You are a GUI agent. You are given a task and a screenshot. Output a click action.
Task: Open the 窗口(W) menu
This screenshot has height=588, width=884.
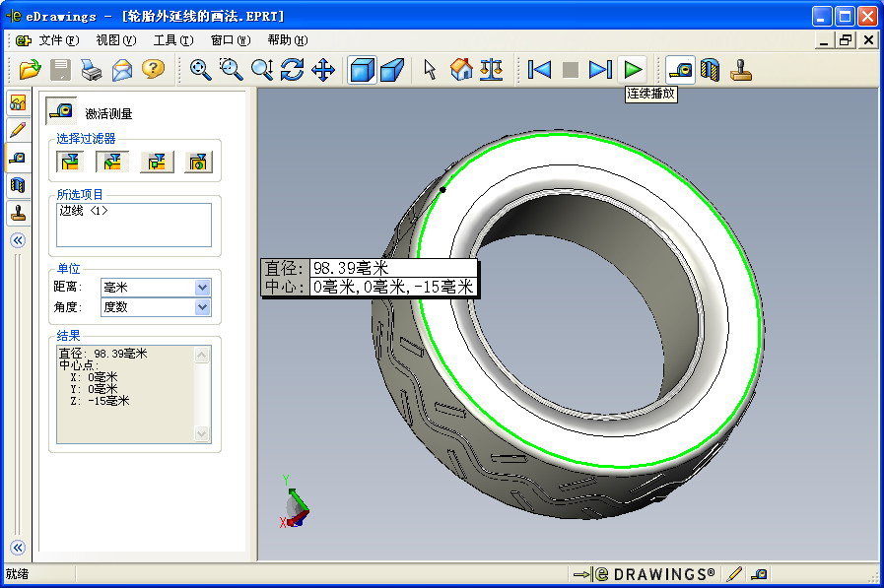pyautogui.click(x=230, y=40)
